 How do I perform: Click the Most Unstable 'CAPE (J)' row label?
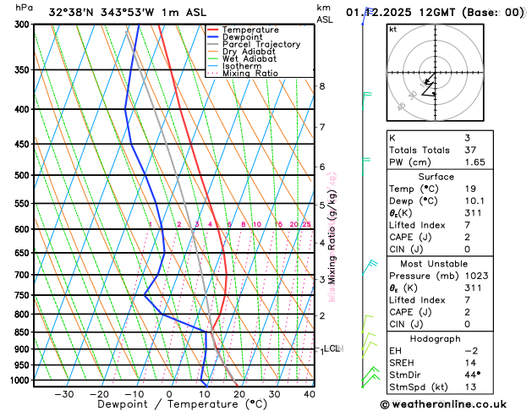tap(410, 312)
